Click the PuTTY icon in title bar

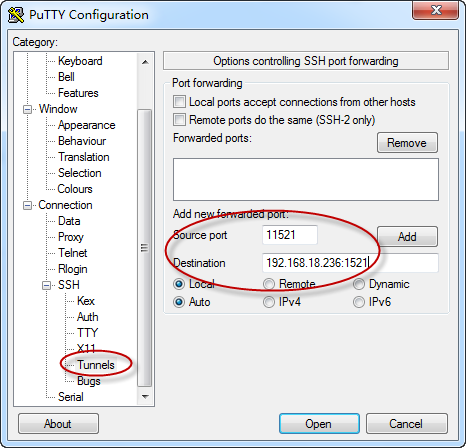pyautogui.click(x=16, y=15)
